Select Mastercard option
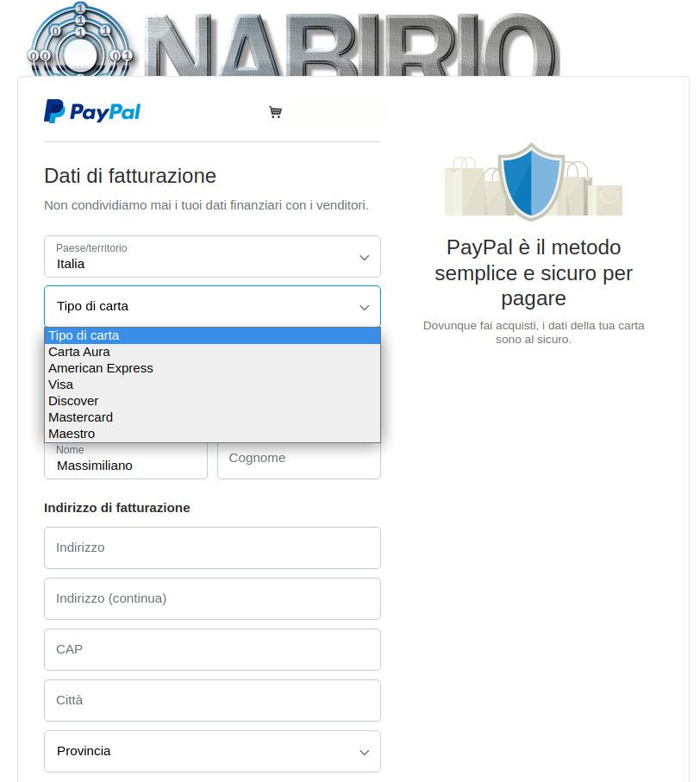 pyautogui.click(x=212, y=417)
